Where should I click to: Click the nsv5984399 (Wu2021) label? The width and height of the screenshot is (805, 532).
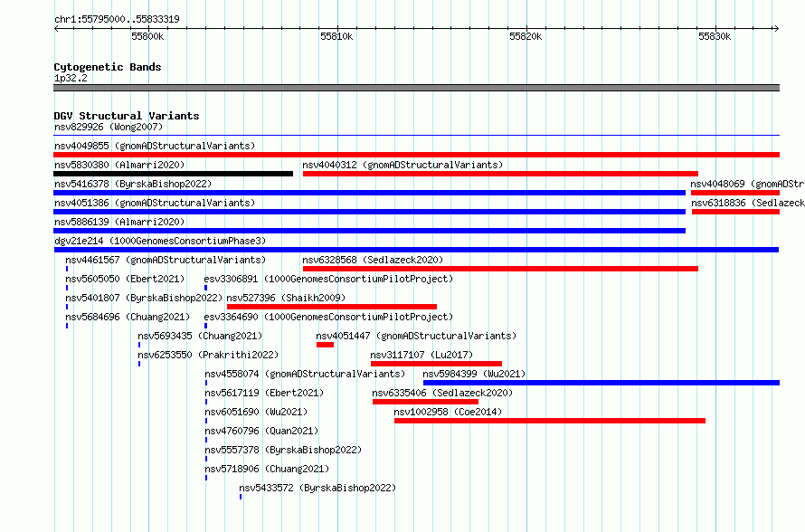click(474, 374)
